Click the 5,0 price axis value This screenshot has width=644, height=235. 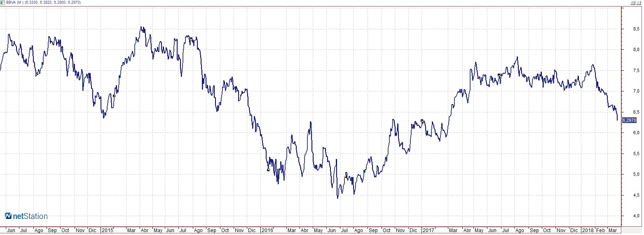(x=636, y=174)
